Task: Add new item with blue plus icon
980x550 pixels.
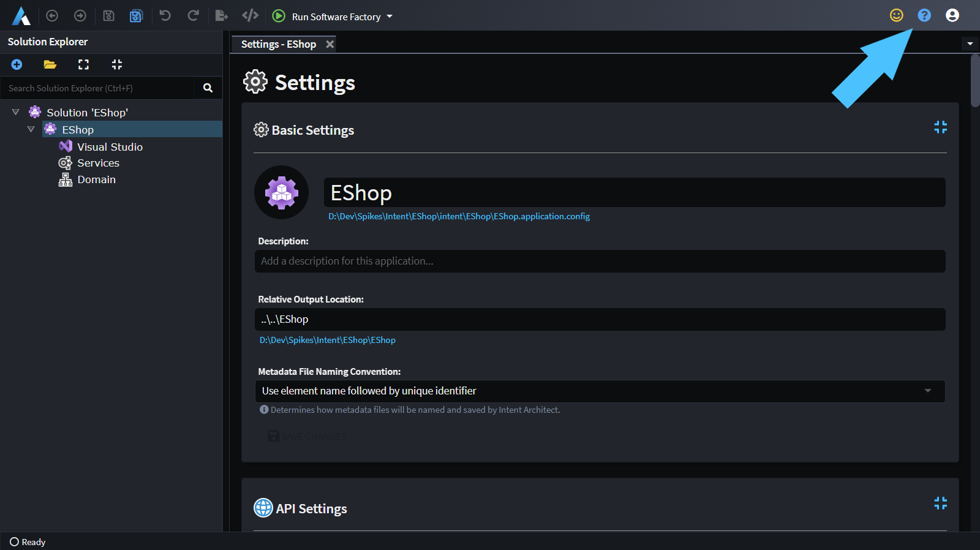Action: click(17, 64)
